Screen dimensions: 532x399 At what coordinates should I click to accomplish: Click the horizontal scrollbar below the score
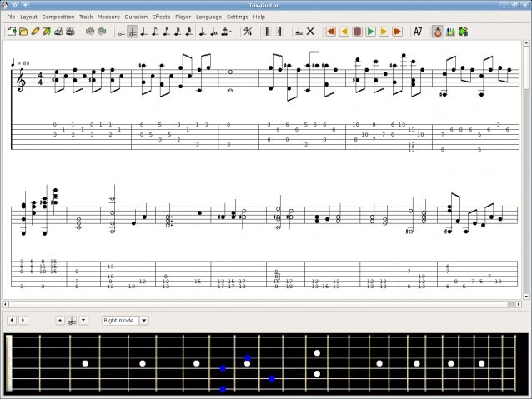click(x=265, y=304)
